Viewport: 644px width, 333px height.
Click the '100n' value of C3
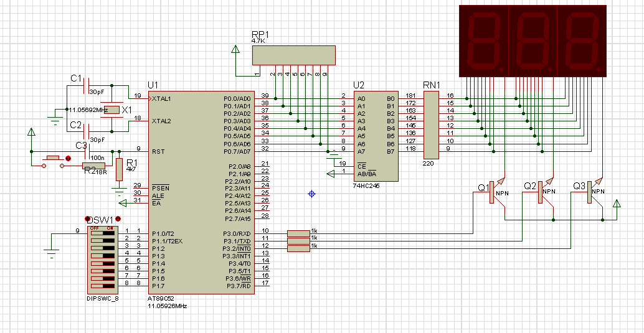97,157
